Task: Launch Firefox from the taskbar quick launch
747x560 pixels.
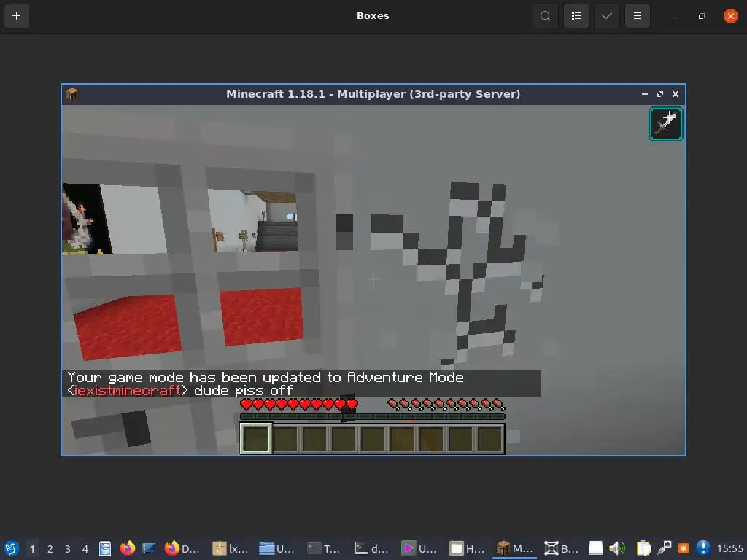Action: point(127,548)
